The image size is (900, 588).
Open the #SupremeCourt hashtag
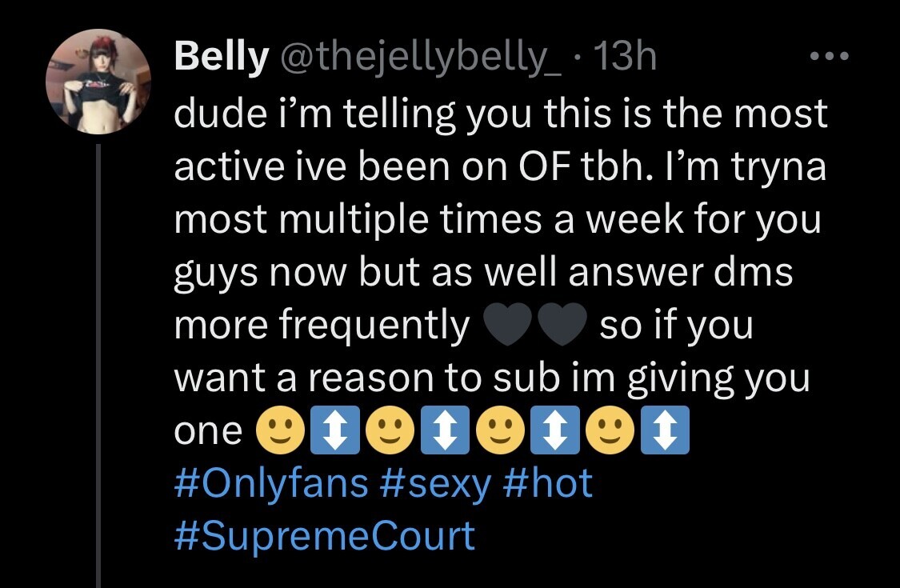tap(325, 535)
